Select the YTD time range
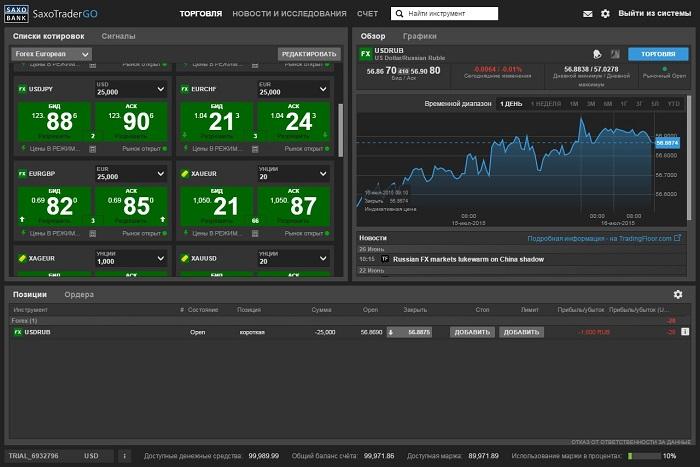This screenshot has width=700, height=467. 673,104
